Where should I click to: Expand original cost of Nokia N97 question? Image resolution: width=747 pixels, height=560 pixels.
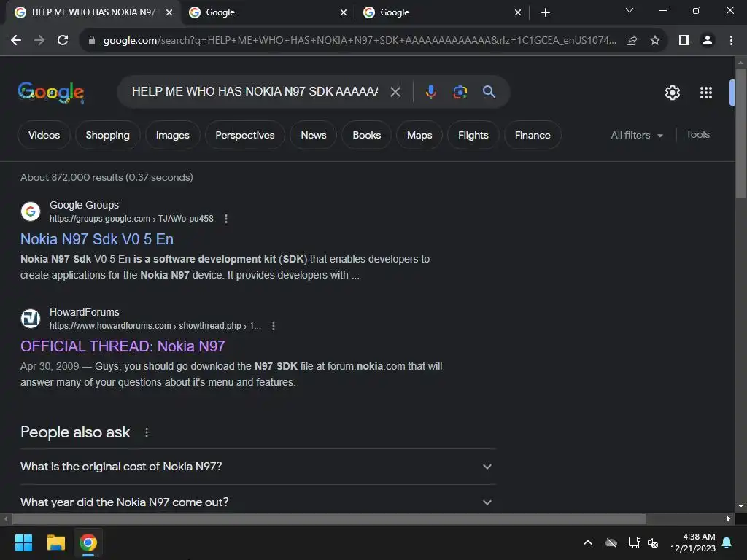258,467
